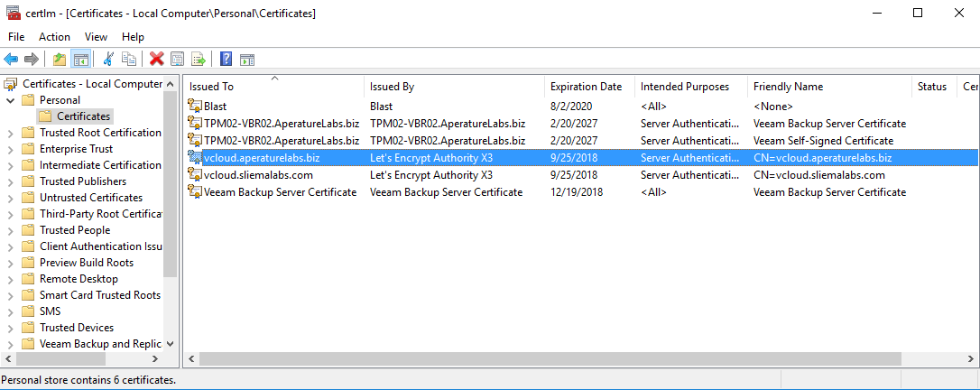Viewport: 980px width, 390px height.
Task: Delete certificate using red X icon
Action: click(156, 60)
